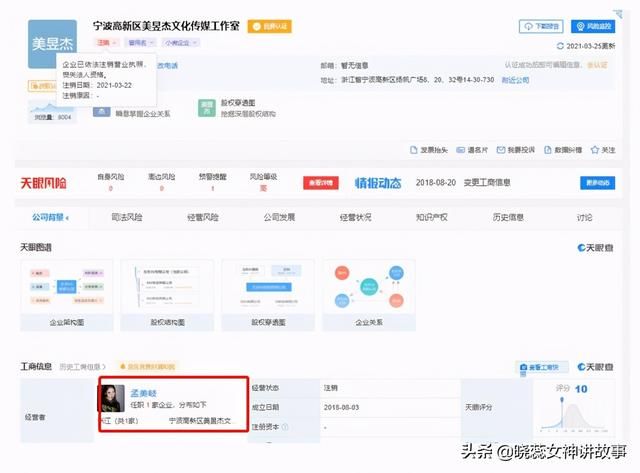Open the operator name link 孟美岐
Screen dimensions: 640x473
pyautogui.click(x=143, y=393)
